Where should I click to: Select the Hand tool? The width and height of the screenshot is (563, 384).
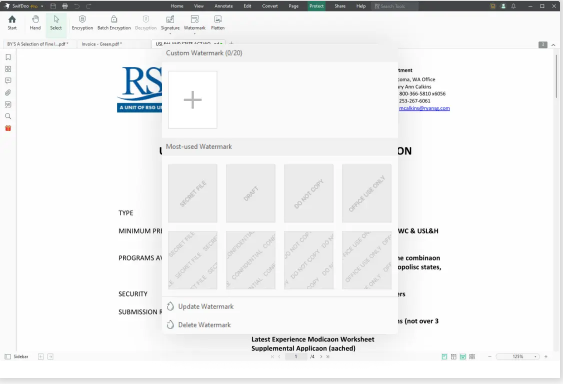point(35,22)
